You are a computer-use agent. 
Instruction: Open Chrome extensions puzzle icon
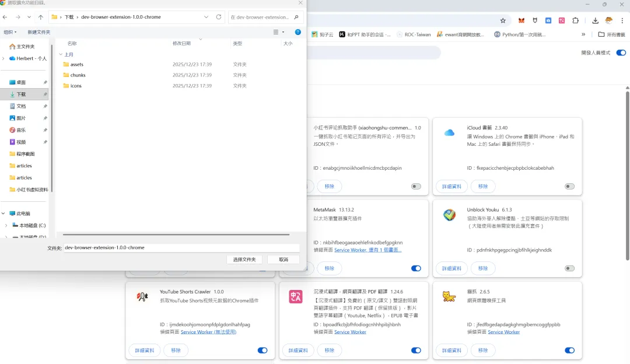tap(575, 20)
